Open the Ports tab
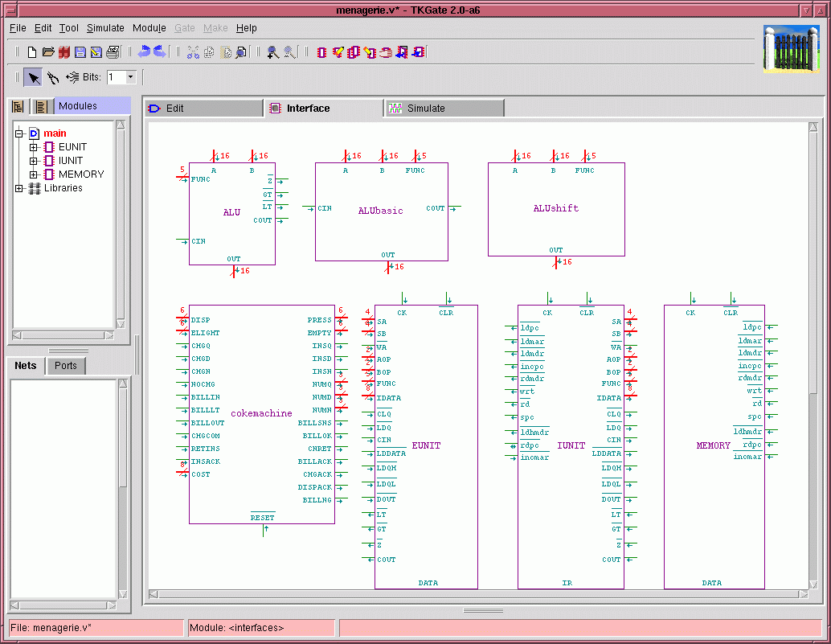 tap(66, 366)
